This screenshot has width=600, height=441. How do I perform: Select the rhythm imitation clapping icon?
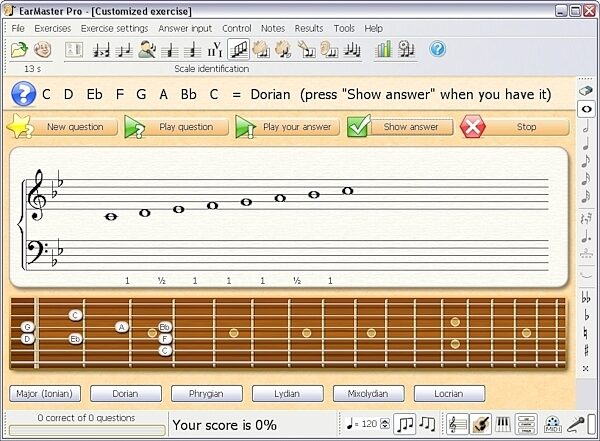[284, 50]
